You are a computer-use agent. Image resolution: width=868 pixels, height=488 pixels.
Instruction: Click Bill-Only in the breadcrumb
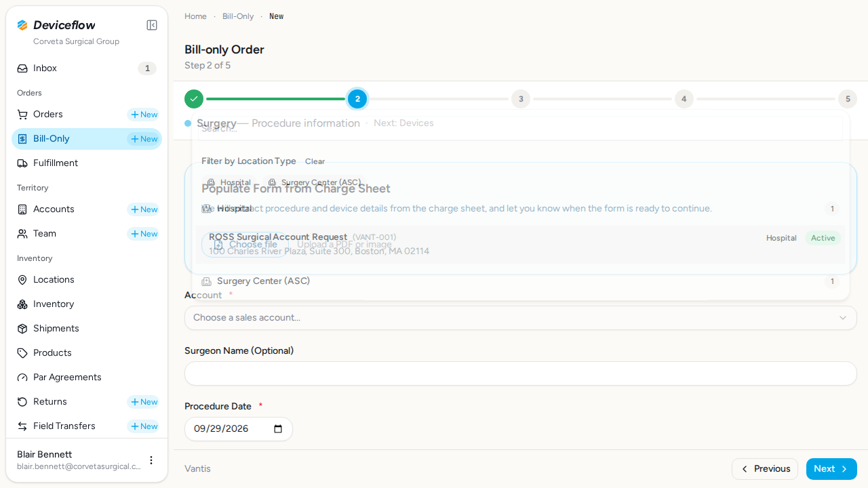[x=238, y=16]
